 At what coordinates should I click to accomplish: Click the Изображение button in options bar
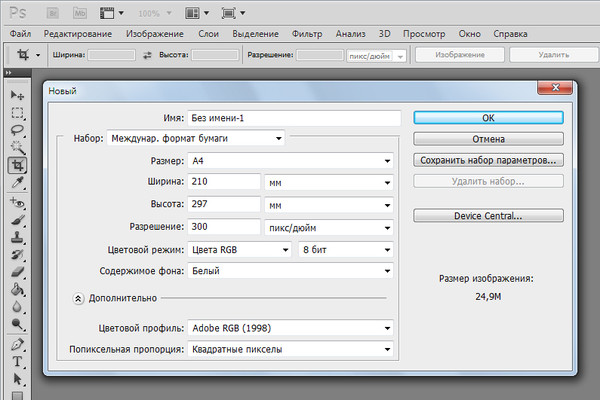pos(460,55)
